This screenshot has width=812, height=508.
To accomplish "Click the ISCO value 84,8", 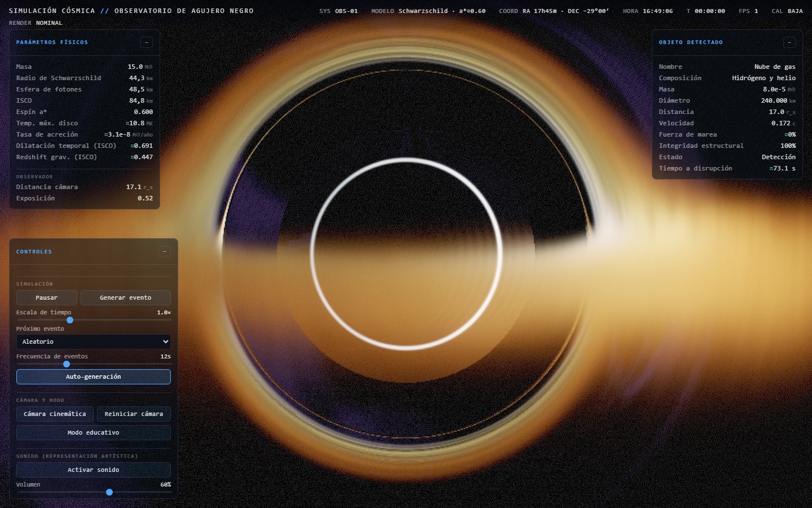I will pos(136,100).
